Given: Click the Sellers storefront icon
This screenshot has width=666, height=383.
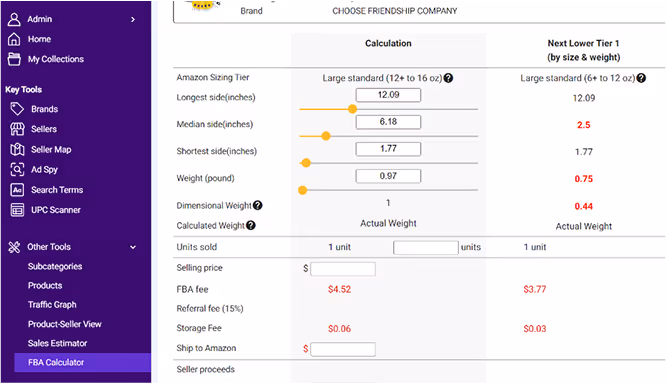Looking at the screenshot, I should (x=17, y=129).
